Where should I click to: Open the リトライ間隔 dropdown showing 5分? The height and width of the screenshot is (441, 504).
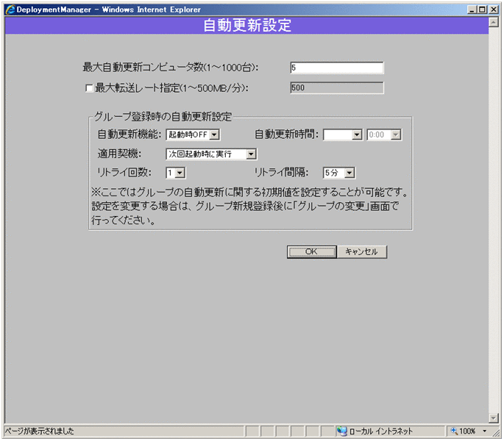click(338, 173)
